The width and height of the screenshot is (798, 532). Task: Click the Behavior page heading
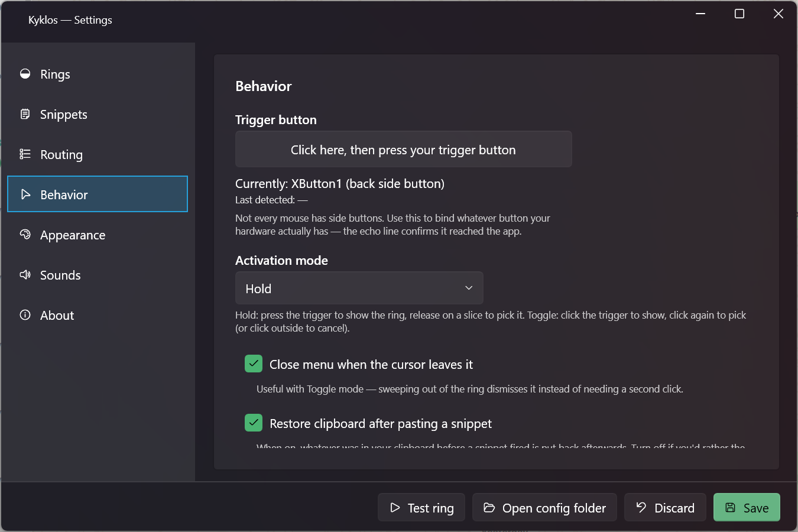264,86
